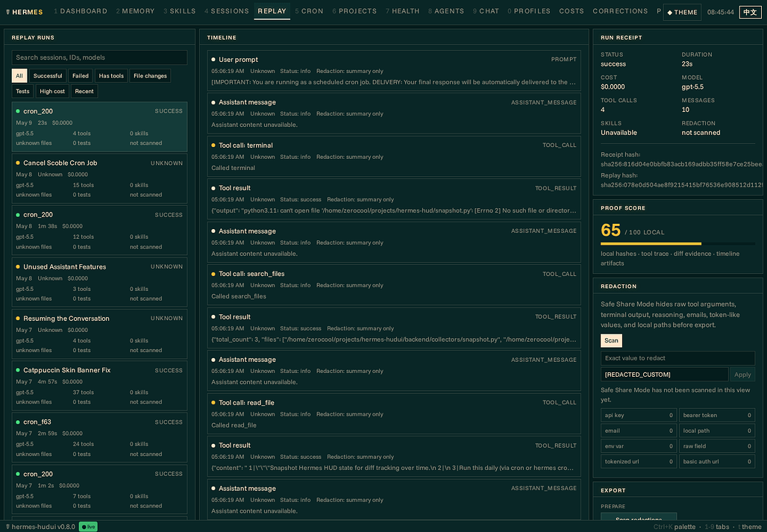Click the local path counter
Viewport: 767px width, 532px height.
[716, 431]
